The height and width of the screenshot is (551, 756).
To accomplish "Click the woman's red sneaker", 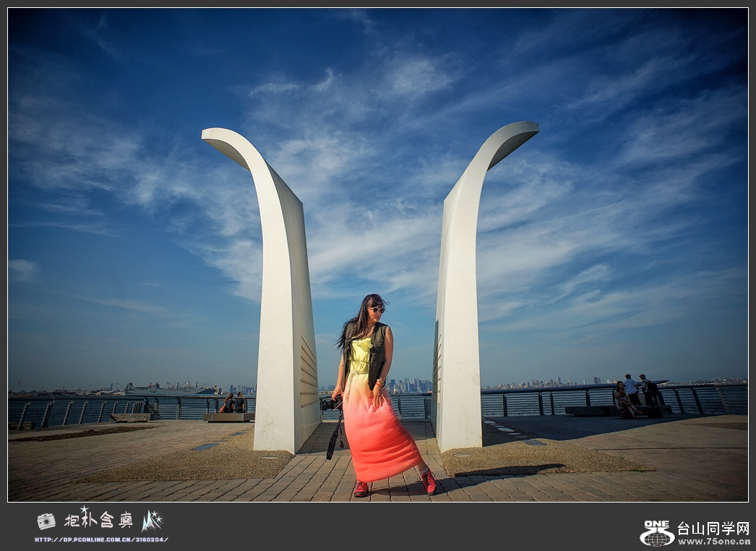I will pos(429,482).
